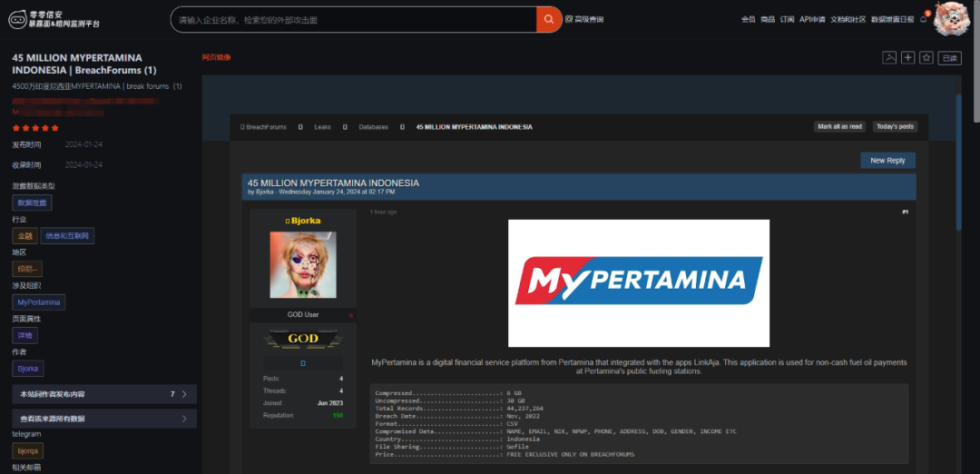
Task: Open the 商品 menu item
Action: coord(768,19)
